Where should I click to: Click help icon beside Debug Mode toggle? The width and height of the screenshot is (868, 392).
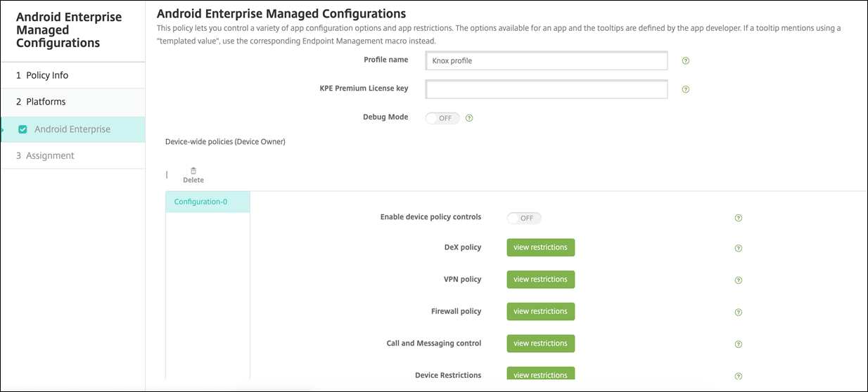tap(469, 118)
